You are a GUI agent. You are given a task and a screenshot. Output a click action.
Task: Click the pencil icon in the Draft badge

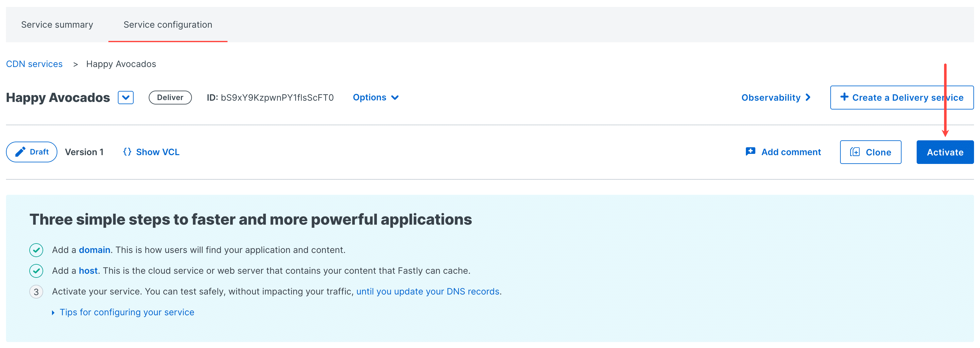(20, 152)
